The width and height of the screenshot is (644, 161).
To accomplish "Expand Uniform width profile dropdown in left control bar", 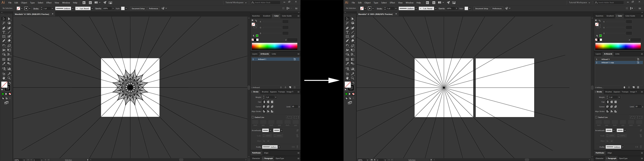I will click(73, 9).
